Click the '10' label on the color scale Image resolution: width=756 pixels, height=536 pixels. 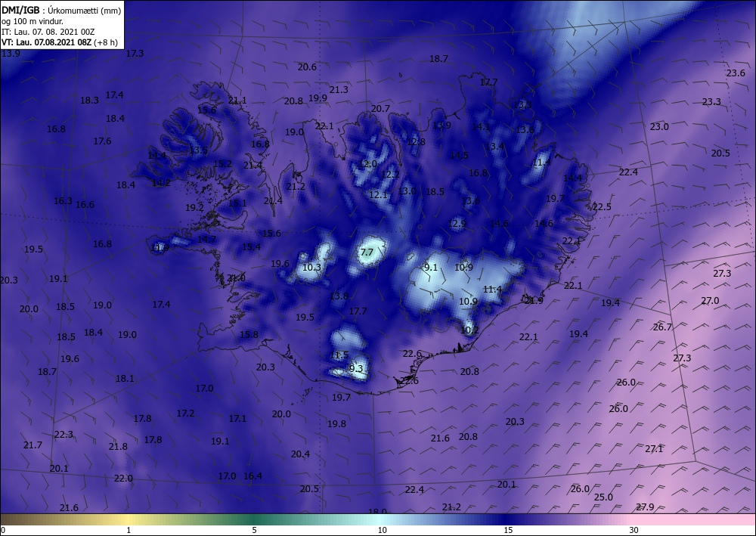382,531
